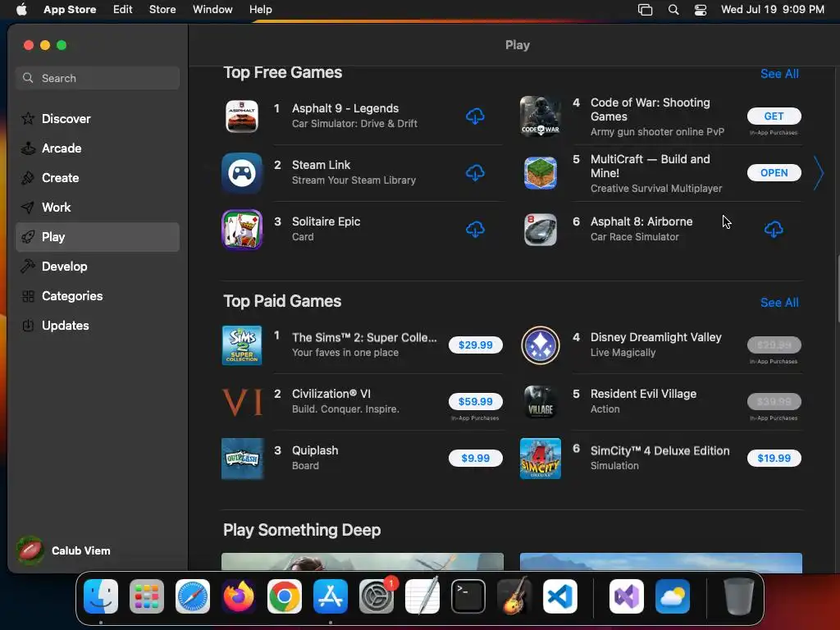Open Finder from the Dock
This screenshot has height=630, width=840.
click(x=101, y=596)
